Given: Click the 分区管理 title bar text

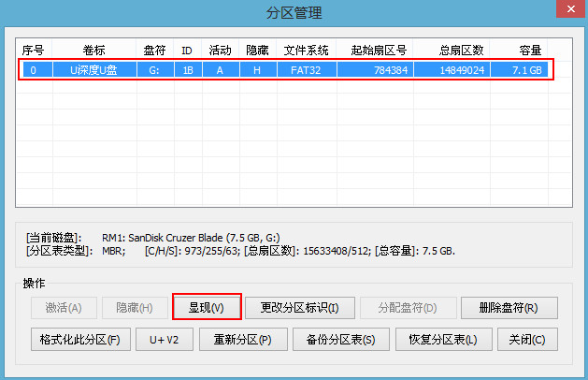Looking at the screenshot, I should (x=294, y=13).
